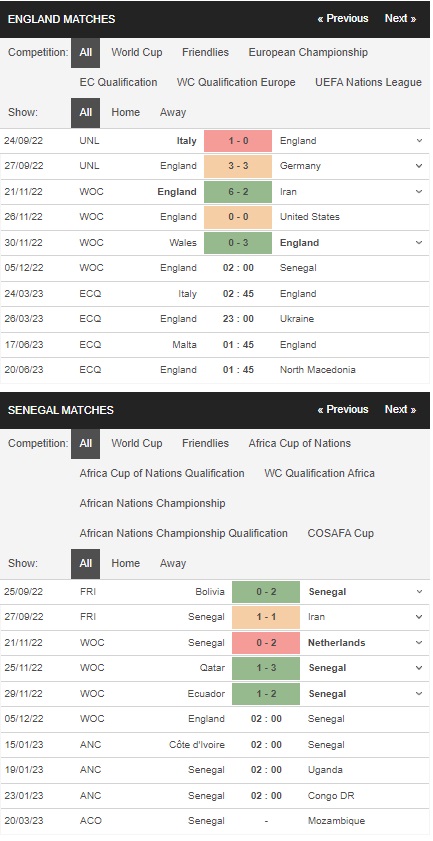Select WC Qualification Africa filter
The height and width of the screenshot is (841, 433).
[319, 473]
